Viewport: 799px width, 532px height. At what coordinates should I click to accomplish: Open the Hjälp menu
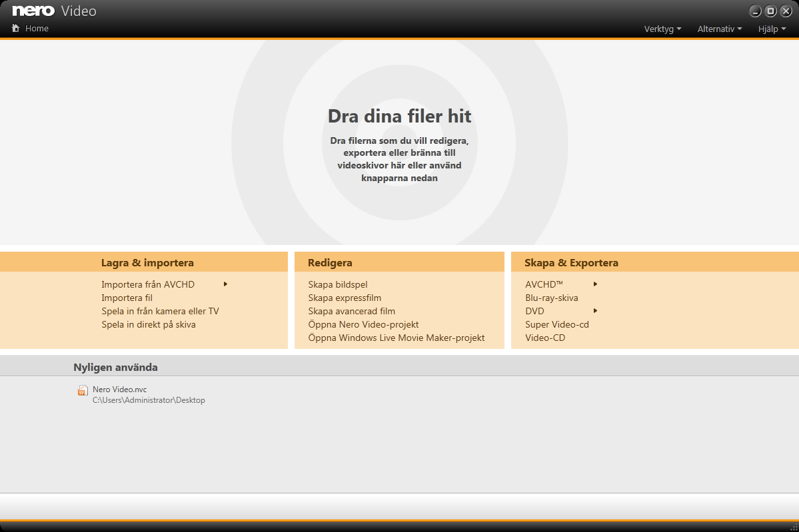click(x=772, y=29)
